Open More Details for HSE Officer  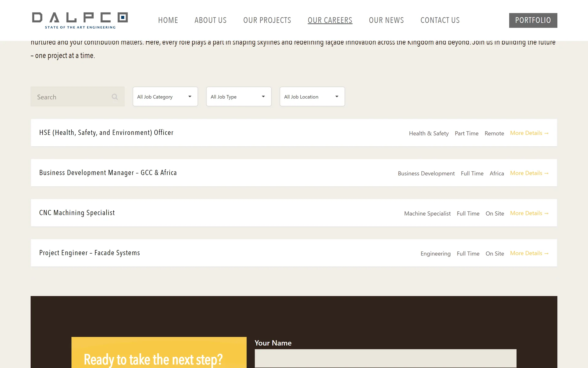point(530,133)
